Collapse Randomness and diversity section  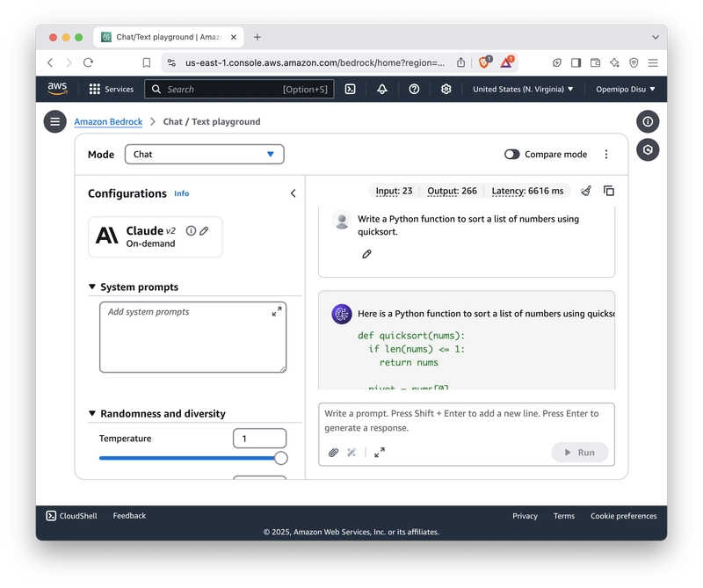pos(92,413)
